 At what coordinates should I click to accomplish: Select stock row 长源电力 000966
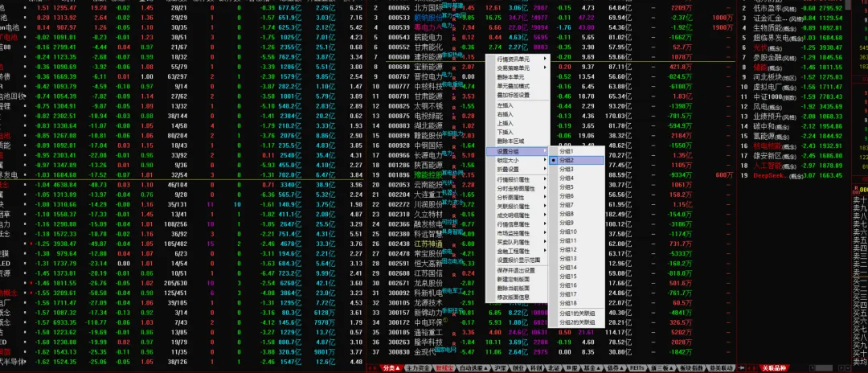[551, 155]
